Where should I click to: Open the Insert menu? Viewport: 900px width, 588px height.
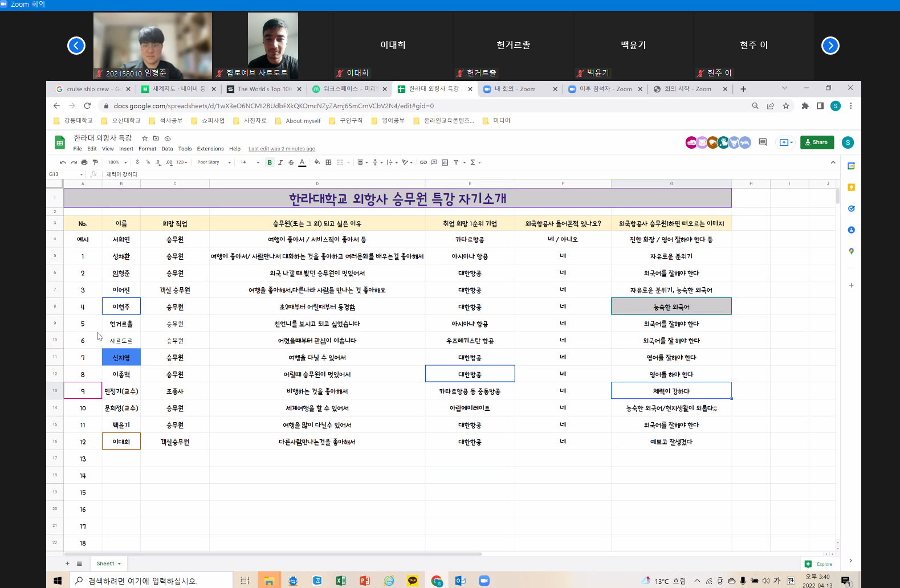point(126,149)
